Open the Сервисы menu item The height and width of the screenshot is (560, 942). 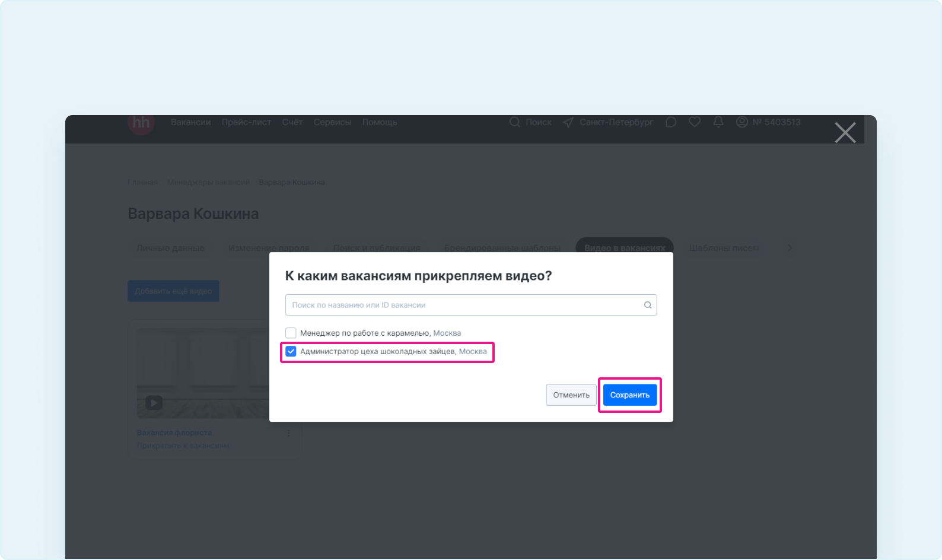pyautogui.click(x=332, y=122)
